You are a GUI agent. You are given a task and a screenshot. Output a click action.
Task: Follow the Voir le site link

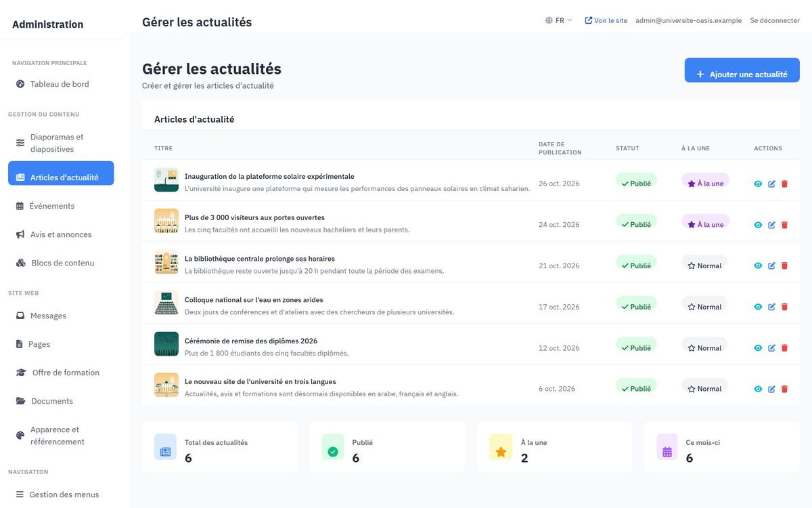point(606,20)
